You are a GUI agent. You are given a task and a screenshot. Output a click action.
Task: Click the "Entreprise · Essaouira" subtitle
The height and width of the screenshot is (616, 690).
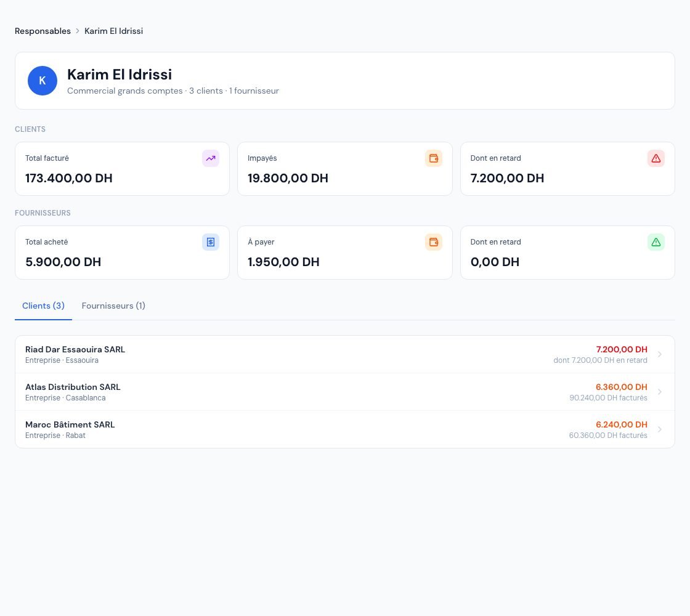tap(62, 360)
